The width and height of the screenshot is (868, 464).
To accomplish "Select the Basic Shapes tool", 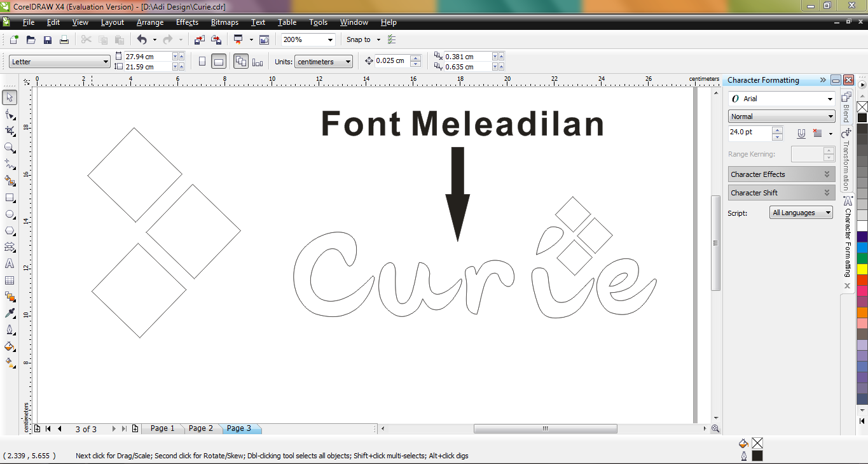I will coord(10,247).
